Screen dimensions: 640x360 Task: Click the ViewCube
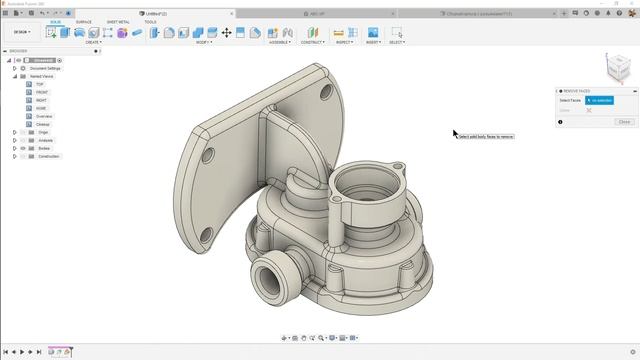click(618, 67)
